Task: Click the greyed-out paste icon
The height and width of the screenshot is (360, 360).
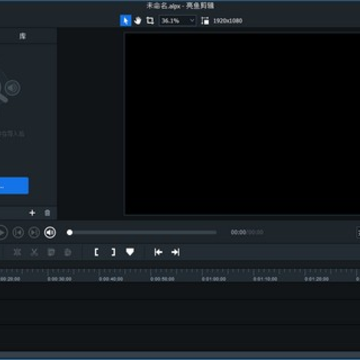Action: pyautogui.click(x=68, y=252)
